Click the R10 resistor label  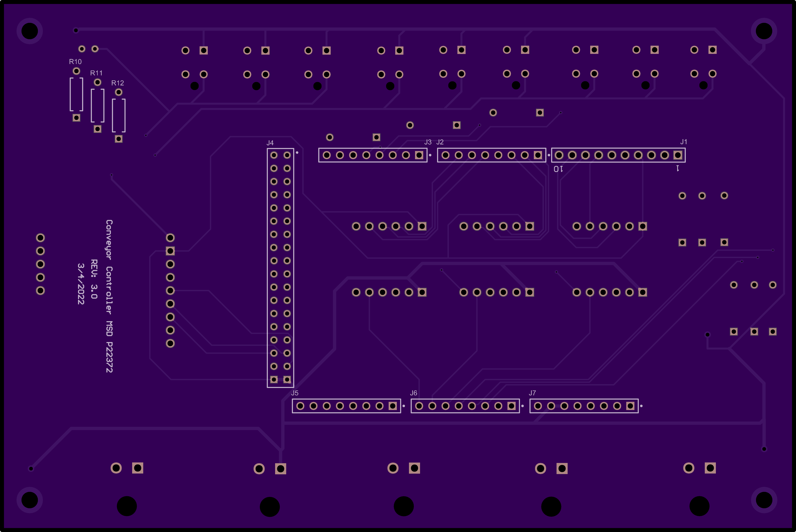[75, 62]
